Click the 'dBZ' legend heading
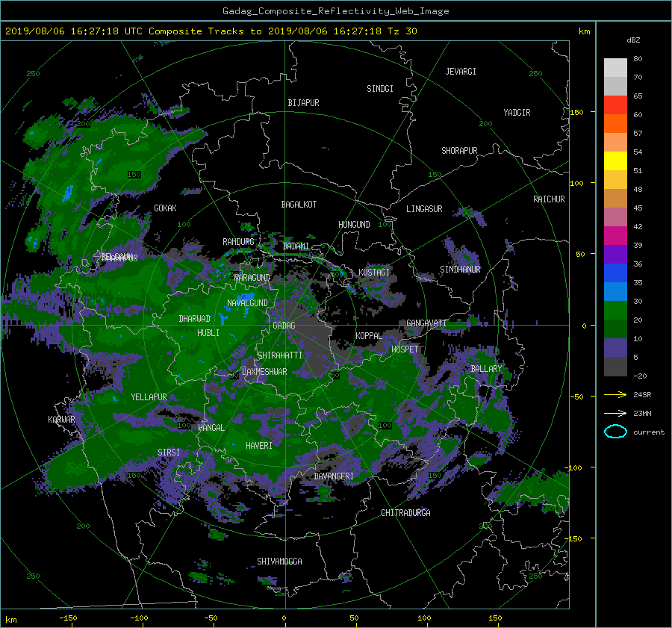The image size is (672, 628). pos(633,40)
